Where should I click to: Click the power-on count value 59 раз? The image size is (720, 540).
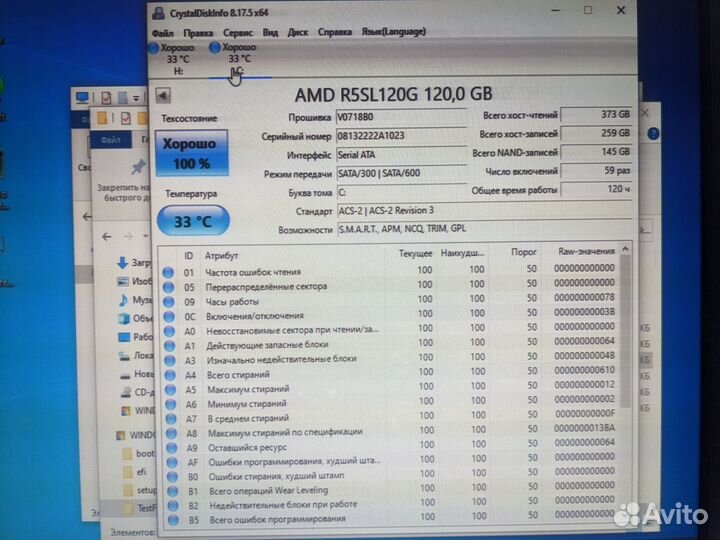coord(596,171)
